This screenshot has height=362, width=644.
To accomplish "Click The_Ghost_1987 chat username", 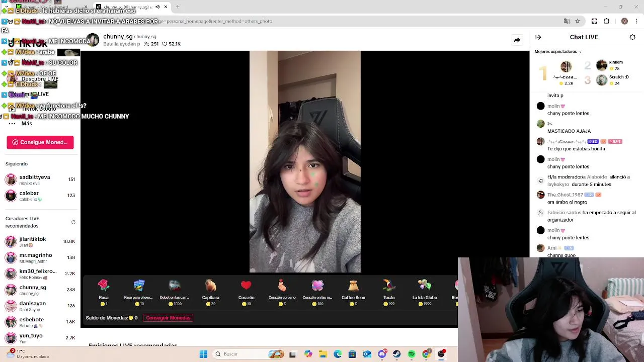I will 565,195.
